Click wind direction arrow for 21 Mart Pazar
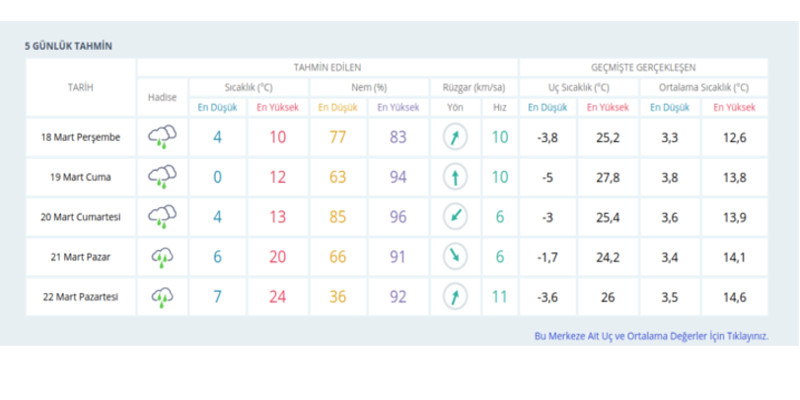This screenshot has width=800, height=400. click(455, 257)
